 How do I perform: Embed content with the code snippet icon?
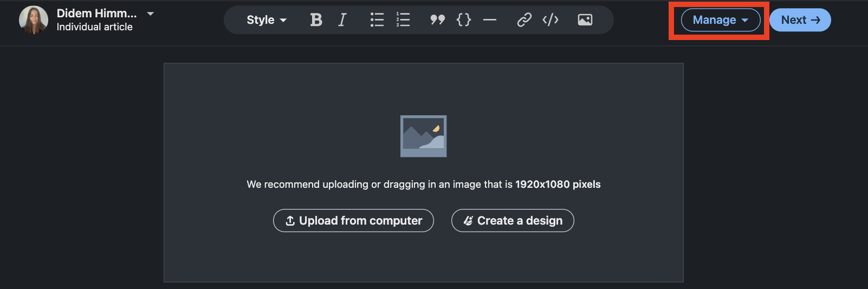(x=550, y=20)
